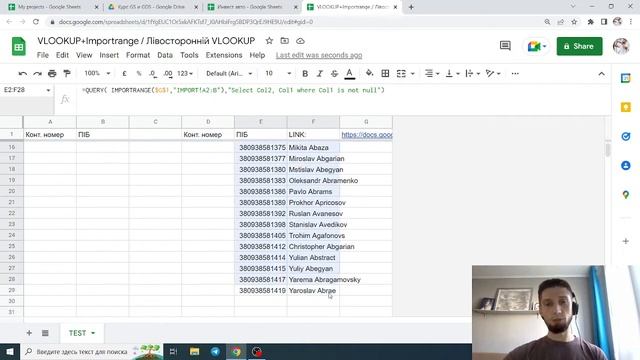Open 'Last edit was seconds ago' history link
The height and width of the screenshot is (360, 640).
(x=319, y=55)
